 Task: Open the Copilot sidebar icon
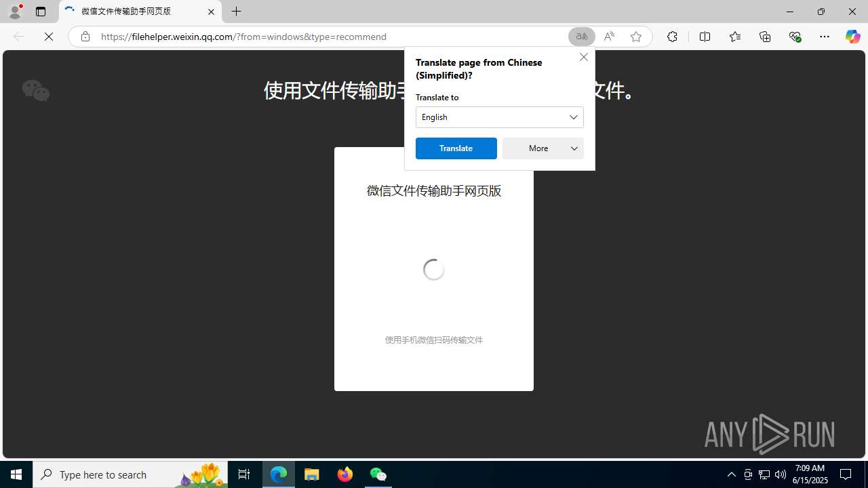click(x=852, y=37)
